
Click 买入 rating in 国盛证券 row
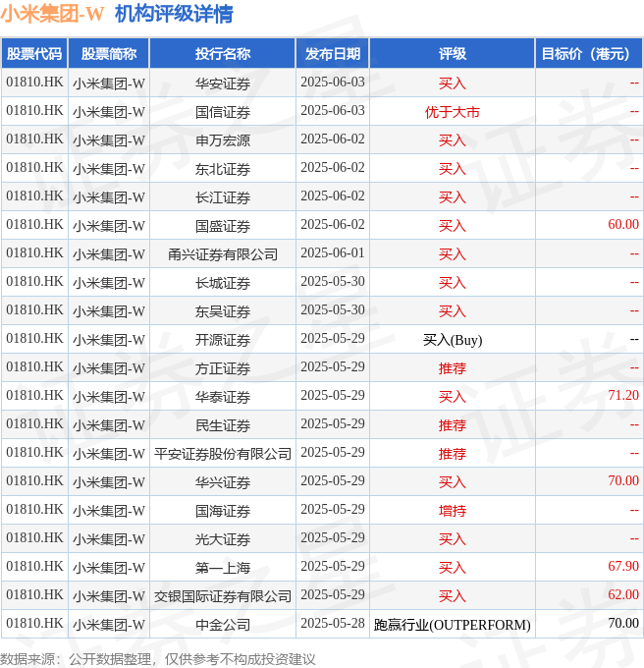click(x=453, y=226)
